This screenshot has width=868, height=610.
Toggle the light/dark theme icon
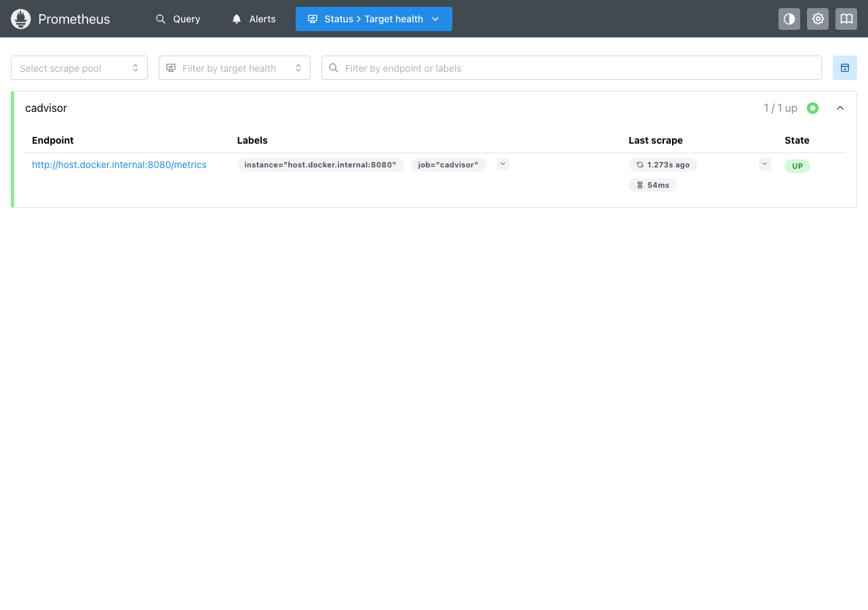(789, 19)
